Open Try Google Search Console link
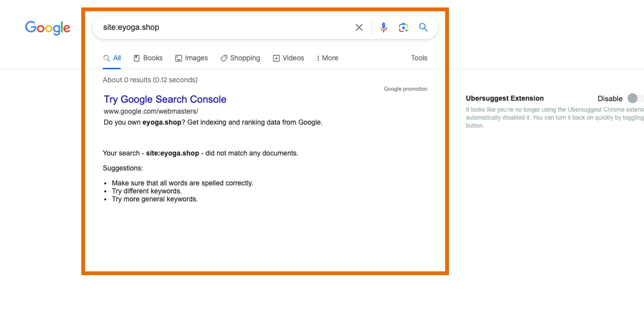 [x=165, y=99]
